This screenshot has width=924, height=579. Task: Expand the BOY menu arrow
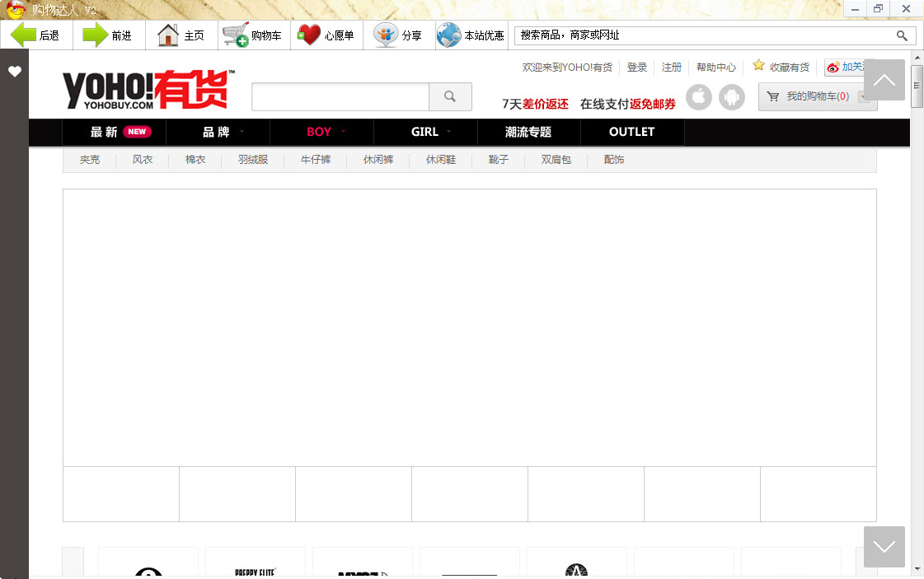(x=343, y=131)
